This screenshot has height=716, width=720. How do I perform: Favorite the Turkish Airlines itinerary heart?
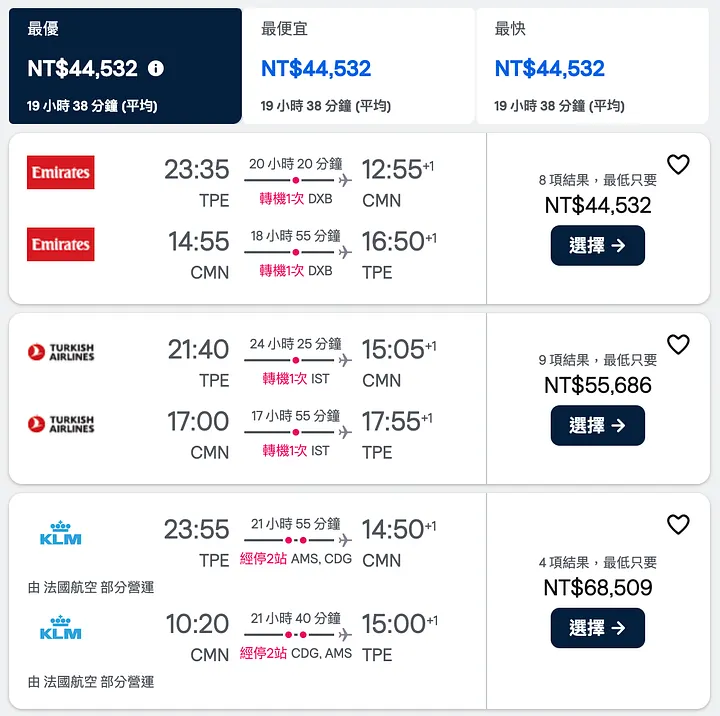678,345
